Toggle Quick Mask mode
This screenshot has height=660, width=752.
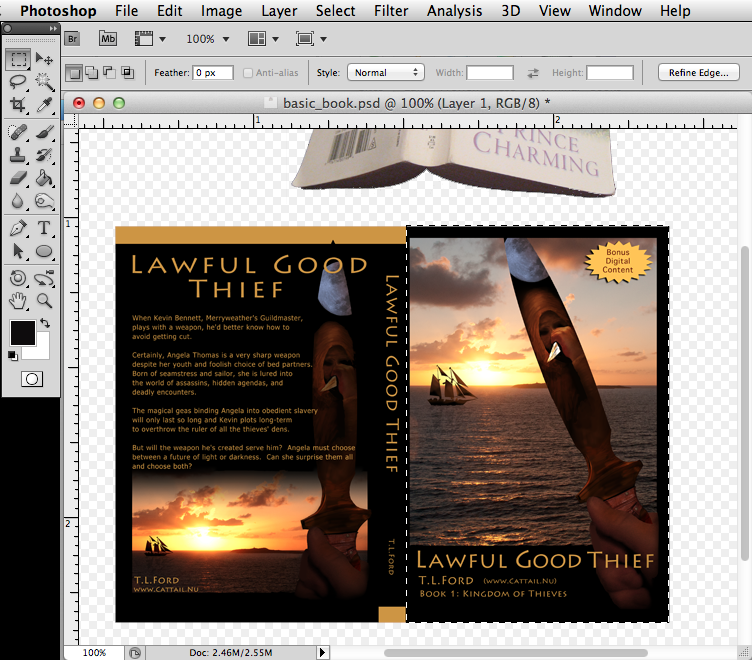(32, 379)
